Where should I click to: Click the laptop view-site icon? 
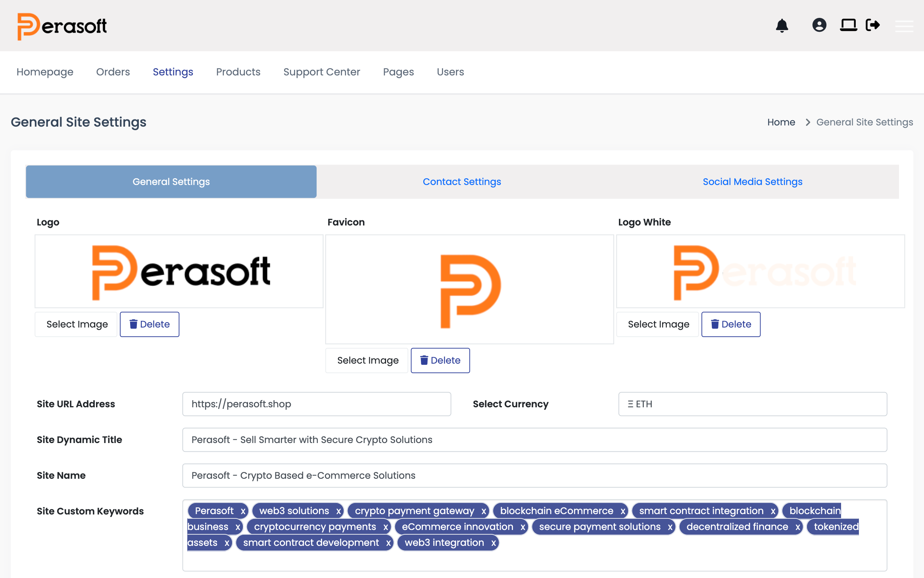pos(848,25)
